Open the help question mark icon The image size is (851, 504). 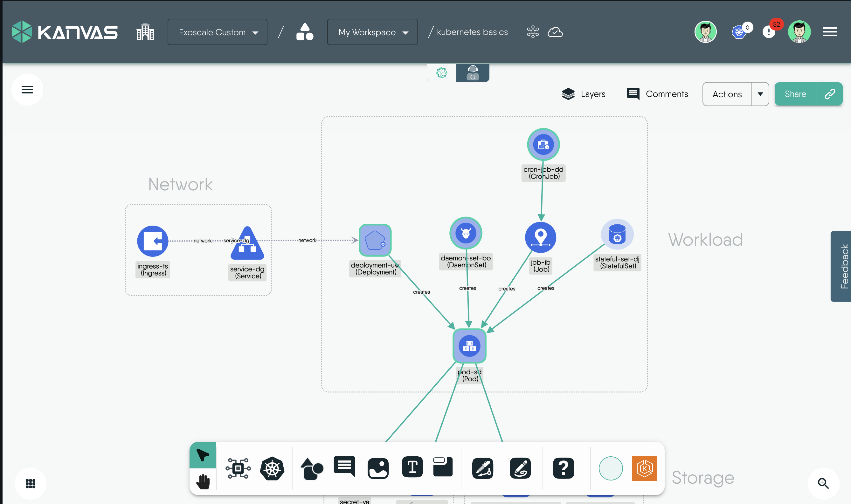pos(563,468)
